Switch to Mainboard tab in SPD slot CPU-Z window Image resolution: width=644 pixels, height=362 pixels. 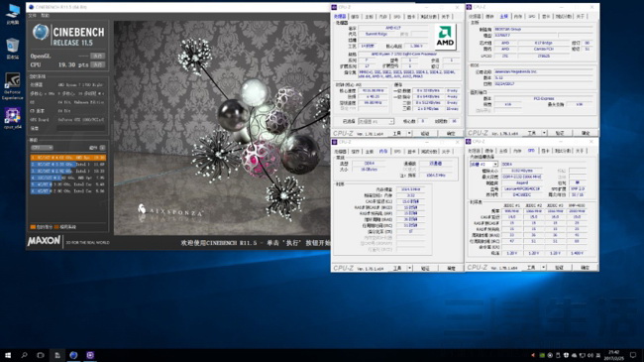click(503, 151)
